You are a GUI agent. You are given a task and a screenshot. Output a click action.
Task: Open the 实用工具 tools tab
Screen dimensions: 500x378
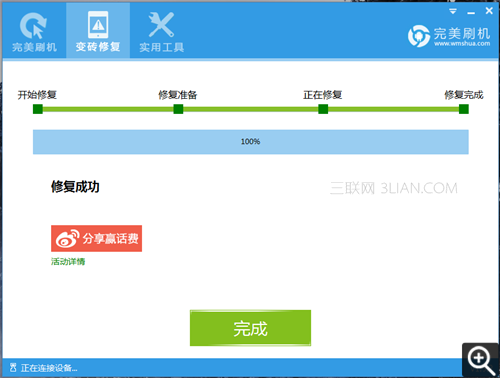point(162,31)
